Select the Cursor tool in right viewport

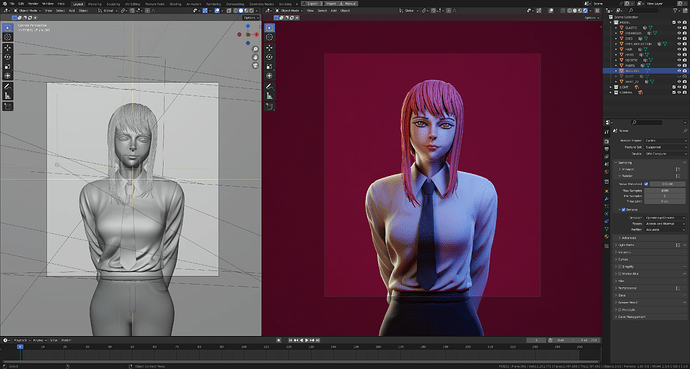tap(270, 37)
